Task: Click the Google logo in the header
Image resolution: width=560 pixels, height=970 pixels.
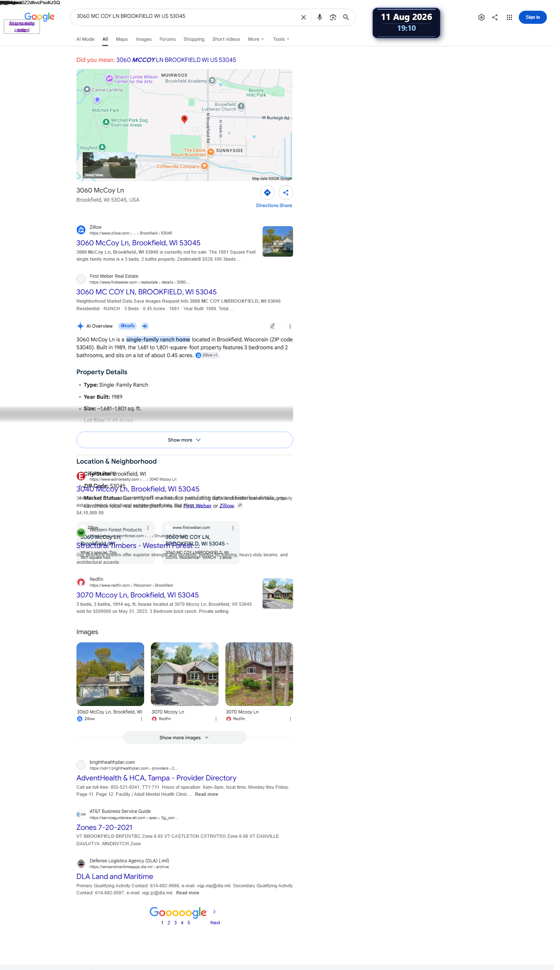Action: [x=39, y=17]
